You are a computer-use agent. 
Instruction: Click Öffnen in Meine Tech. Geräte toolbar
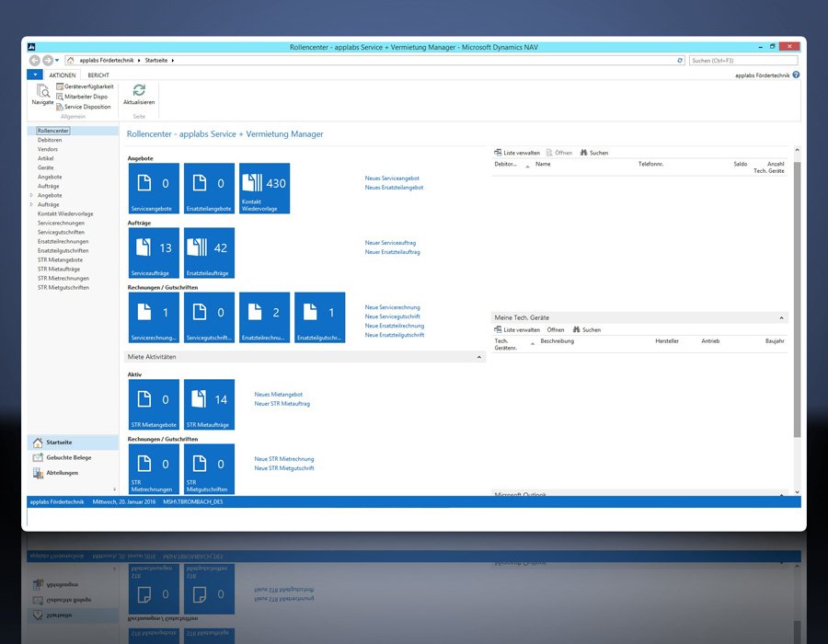556,330
